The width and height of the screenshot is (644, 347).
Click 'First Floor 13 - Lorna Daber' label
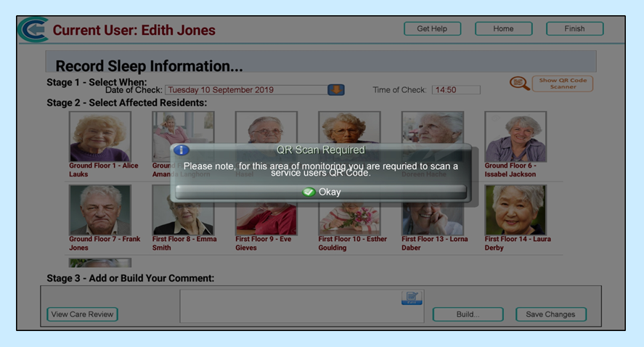coord(434,243)
